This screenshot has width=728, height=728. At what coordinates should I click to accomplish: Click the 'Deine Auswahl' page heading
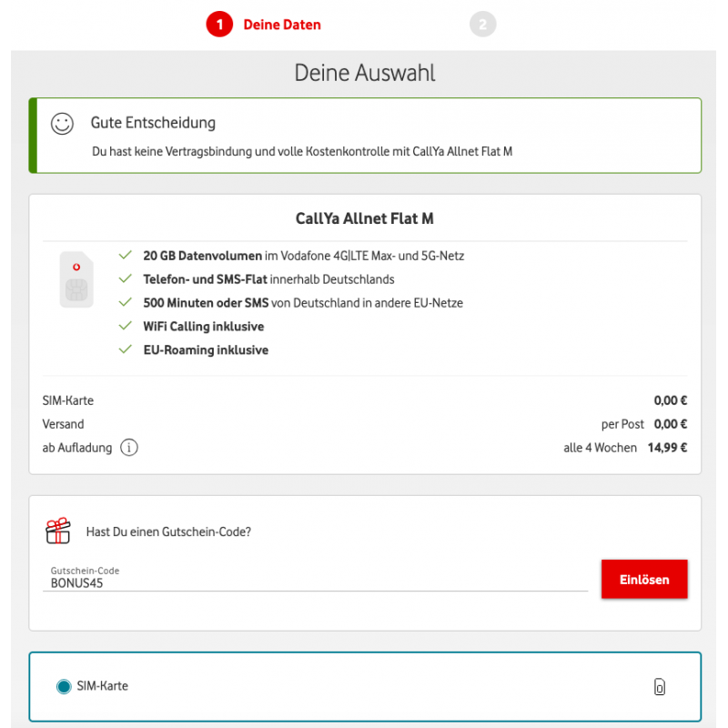[x=365, y=73]
